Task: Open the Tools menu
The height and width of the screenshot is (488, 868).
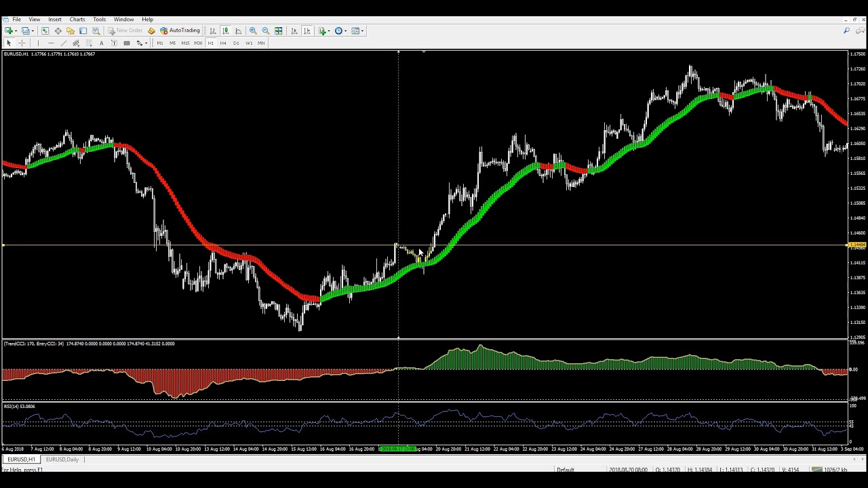Action: tap(99, 19)
